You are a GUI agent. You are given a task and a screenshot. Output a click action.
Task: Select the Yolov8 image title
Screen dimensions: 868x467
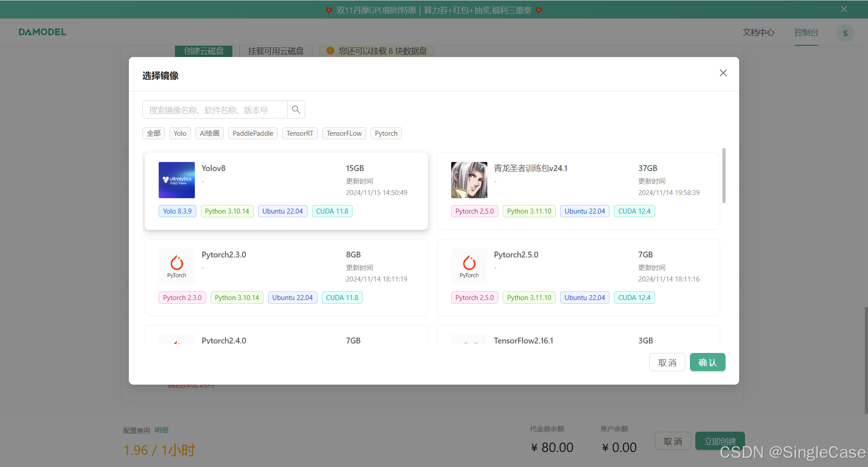point(213,168)
